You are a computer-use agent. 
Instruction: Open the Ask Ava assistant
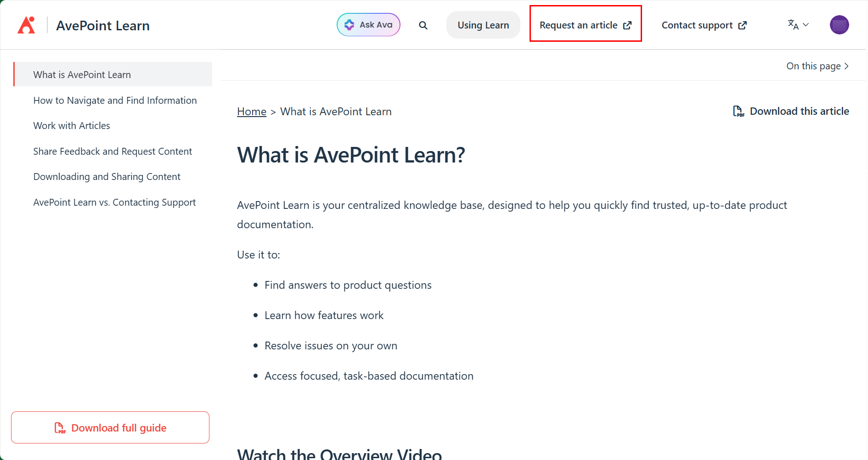[368, 25]
